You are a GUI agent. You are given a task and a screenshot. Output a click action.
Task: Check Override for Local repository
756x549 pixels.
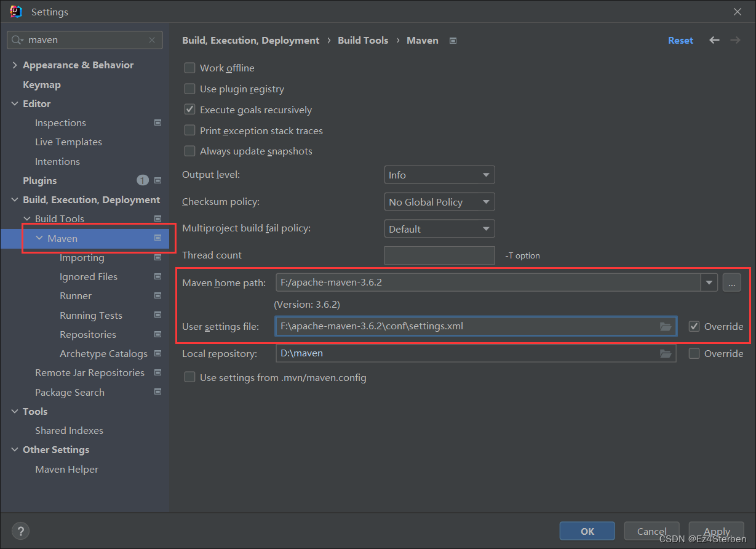pos(694,353)
